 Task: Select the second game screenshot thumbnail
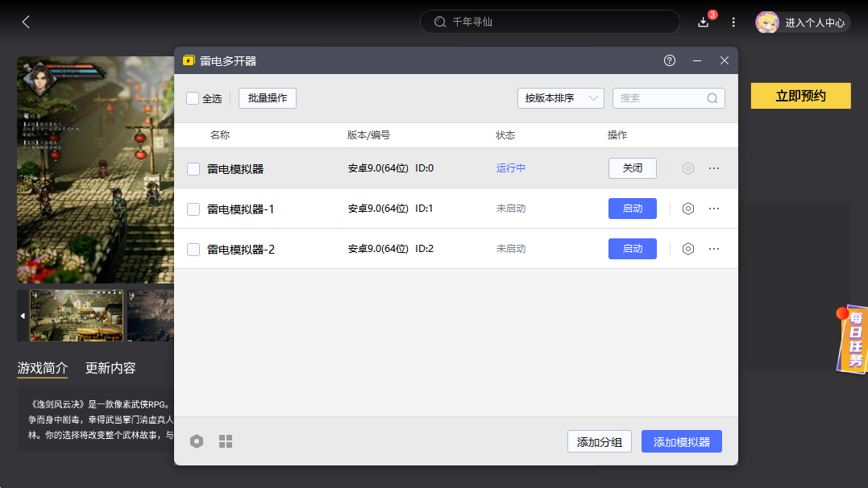[151, 316]
